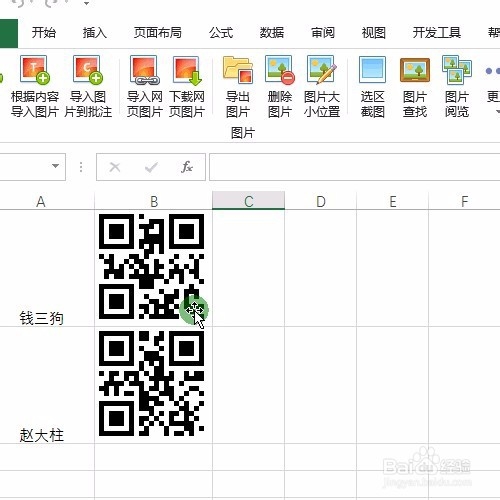Click inside the formula bar
Screen dimensions: 500x500
[354, 167]
